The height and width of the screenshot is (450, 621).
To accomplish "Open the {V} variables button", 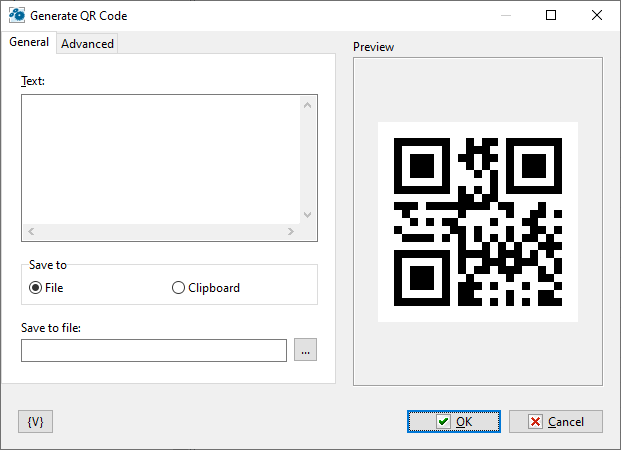I will pyautogui.click(x=35, y=421).
